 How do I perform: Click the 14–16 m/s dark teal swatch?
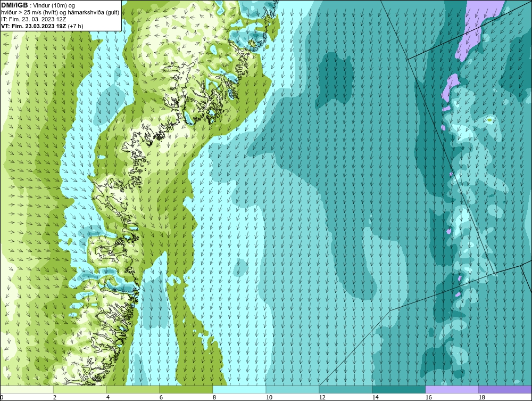[398, 389]
